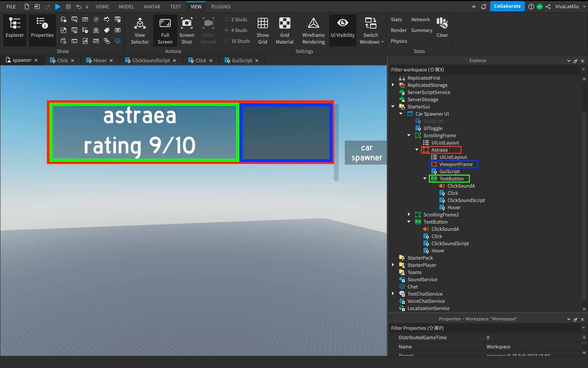
Task: Expand the StarterPlayer node
Action: click(x=393, y=265)
